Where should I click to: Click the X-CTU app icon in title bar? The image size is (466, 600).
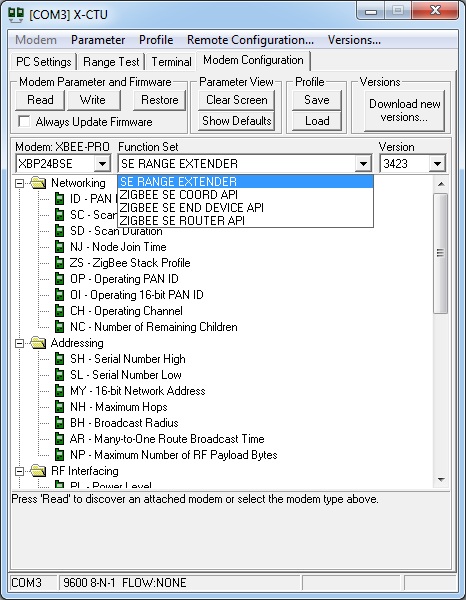pos(16,14)
